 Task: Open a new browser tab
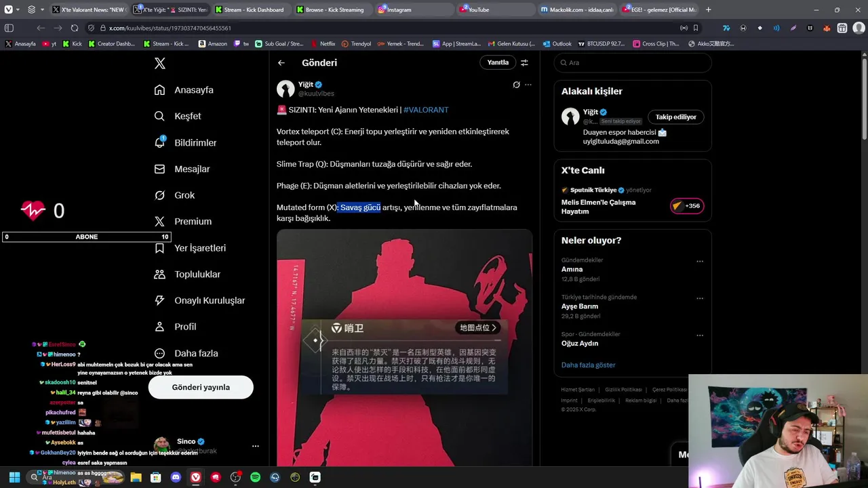709,9
